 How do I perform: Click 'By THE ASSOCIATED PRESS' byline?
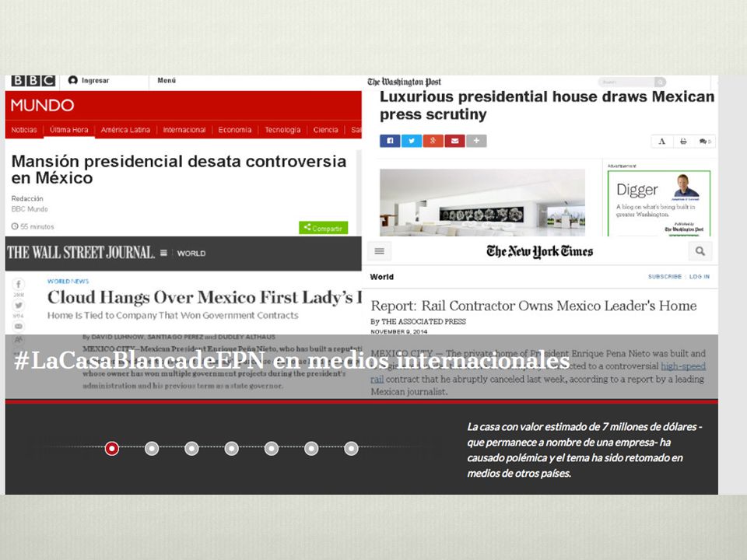point(419,321)
